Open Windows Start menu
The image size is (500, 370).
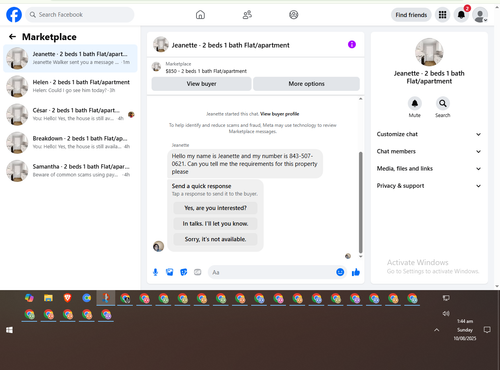[9, 330]
